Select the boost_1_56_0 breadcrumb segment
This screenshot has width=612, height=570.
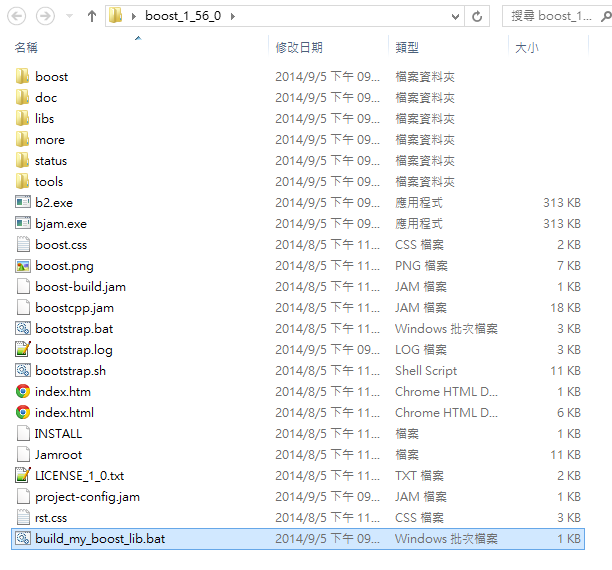[183, 16]
